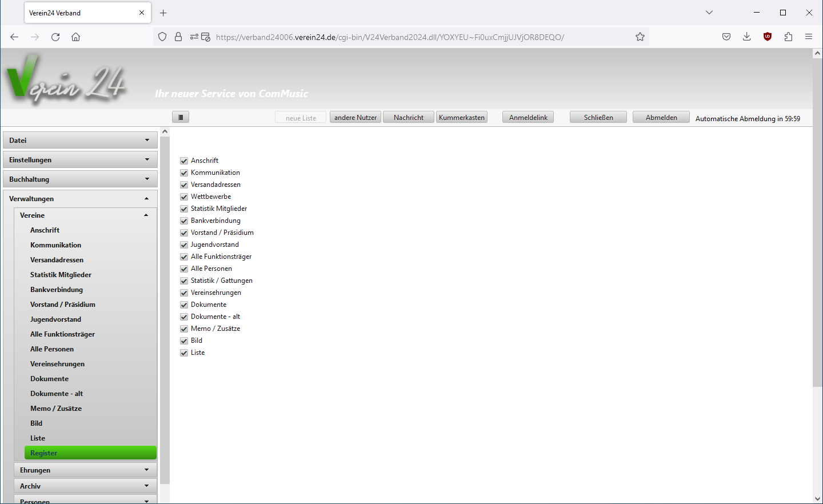Open the Firefox downloads icon
This screenshot has height=504, width=823.
tap(746, 37)
